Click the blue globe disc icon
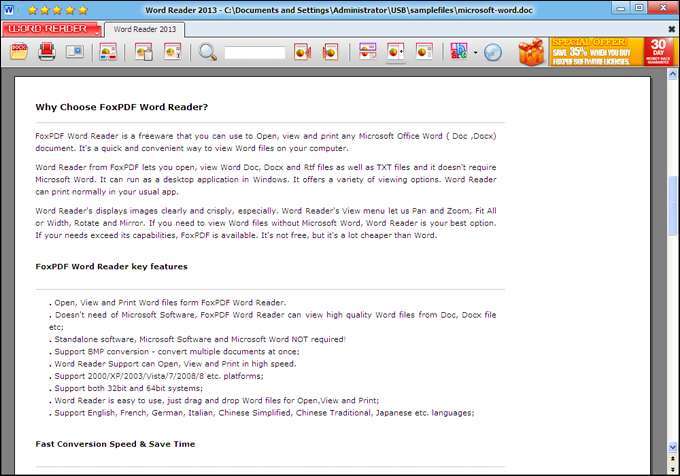The width and height of the screenshot is (680, 476). pyautogui.click(x=493, y=52)
